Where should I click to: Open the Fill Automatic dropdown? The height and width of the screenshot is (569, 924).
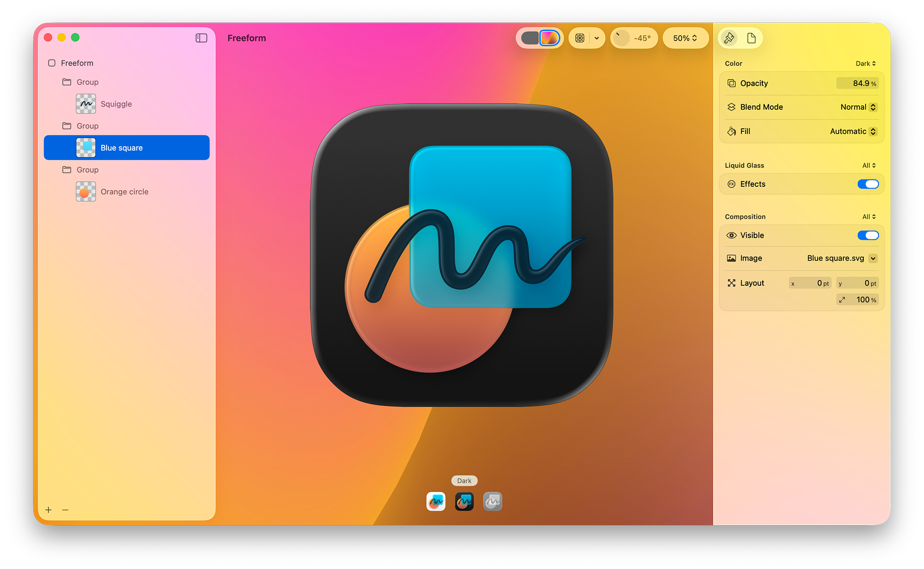click(x=853, y=131)
